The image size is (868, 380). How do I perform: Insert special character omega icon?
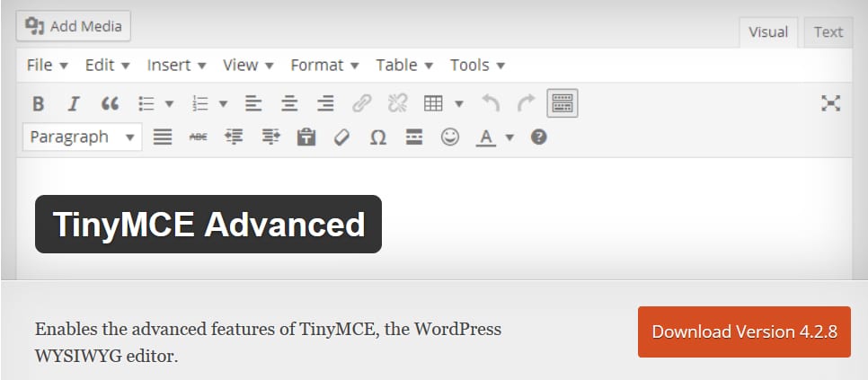coord(378,137)
